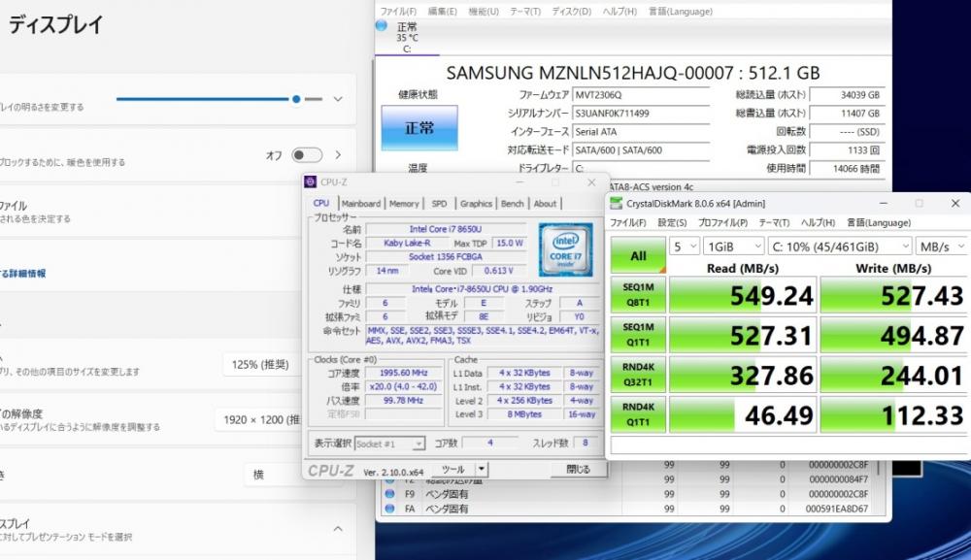Screen dimensions: 971x560
Task: Click the 549.24 sequential read result
Action: tap(743, 295)
